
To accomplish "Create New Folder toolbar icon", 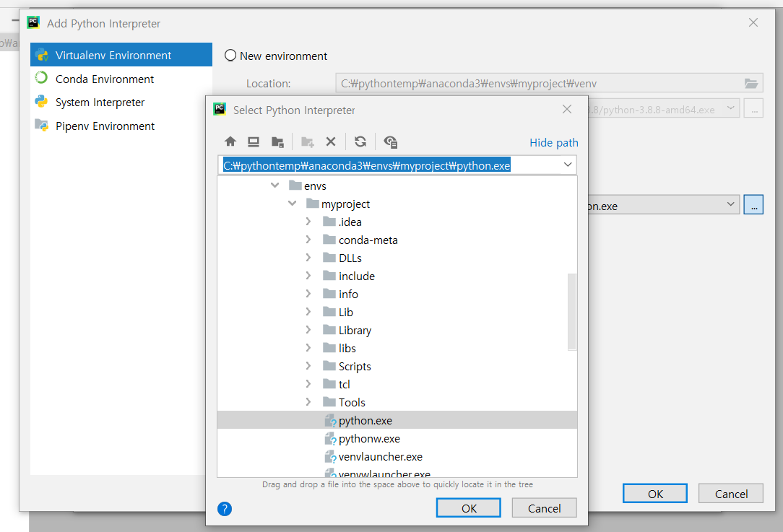I will [x=308, y=141].
